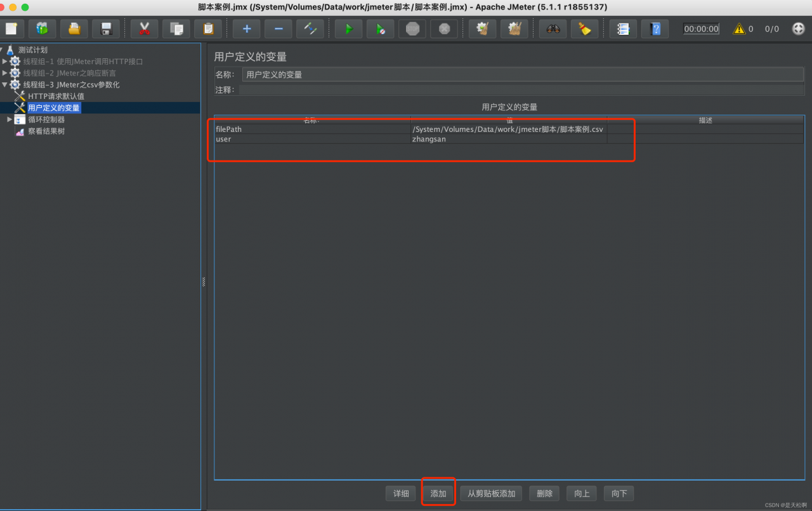Image resolution: width=812 pixels, height=511 pixels.
Task: Click the zhangsan value cell
Action: (x=509, y=139)
